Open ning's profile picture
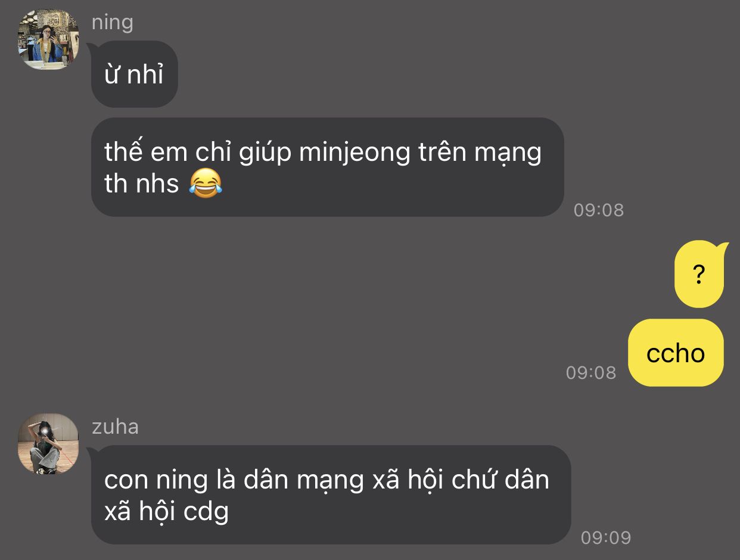Image resolution: width=740 pixels, height=560 pixels. pyautogui.click(x=48, y=40)
